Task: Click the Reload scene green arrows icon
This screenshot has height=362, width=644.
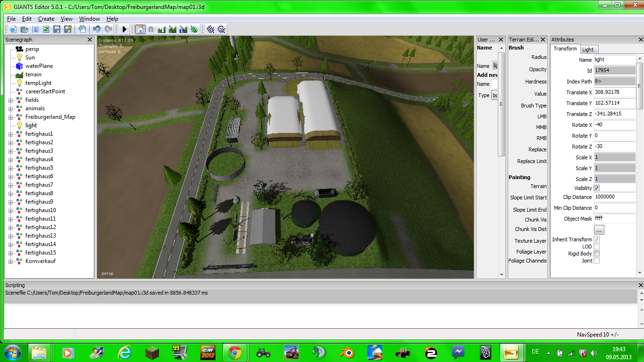Action: tap(46, 29)
